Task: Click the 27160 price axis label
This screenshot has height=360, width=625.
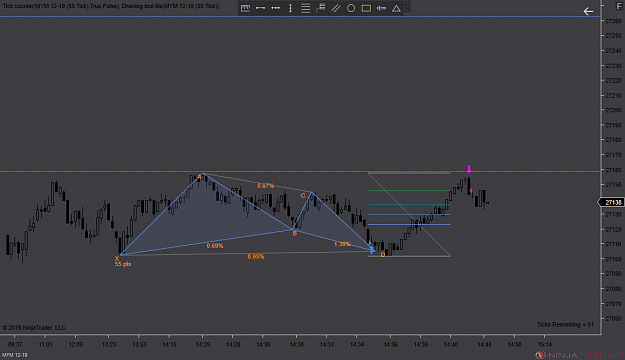Action: tap(613, 170)
